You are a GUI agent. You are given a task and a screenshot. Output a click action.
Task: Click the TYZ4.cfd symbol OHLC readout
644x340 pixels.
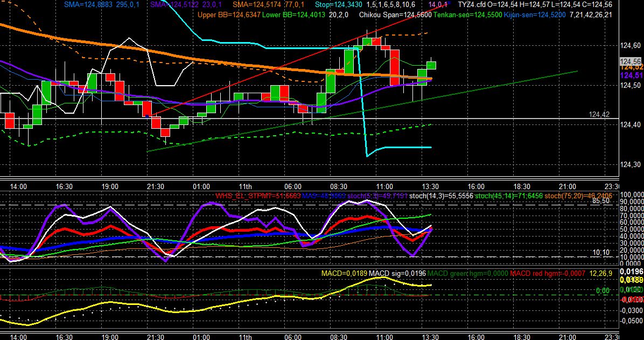pyautogui.click(x=535, y=5)
